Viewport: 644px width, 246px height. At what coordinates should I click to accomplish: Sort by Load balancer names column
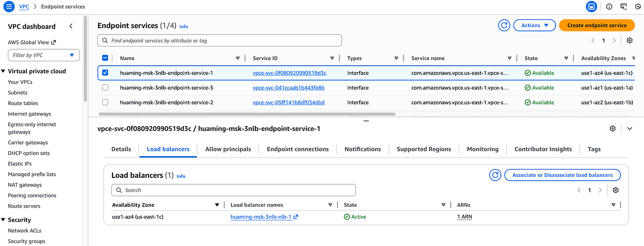(330, 205)
